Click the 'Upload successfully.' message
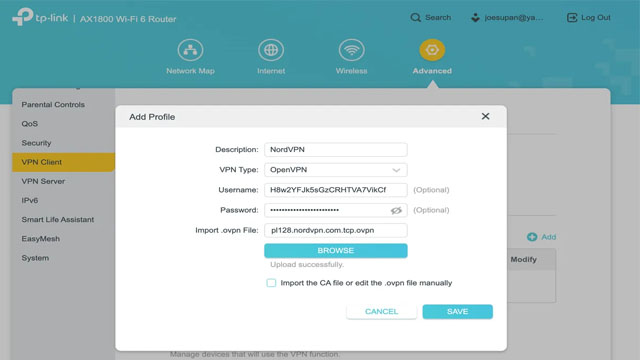The width and height of the screenshot is (640, 360). [307, 264]
